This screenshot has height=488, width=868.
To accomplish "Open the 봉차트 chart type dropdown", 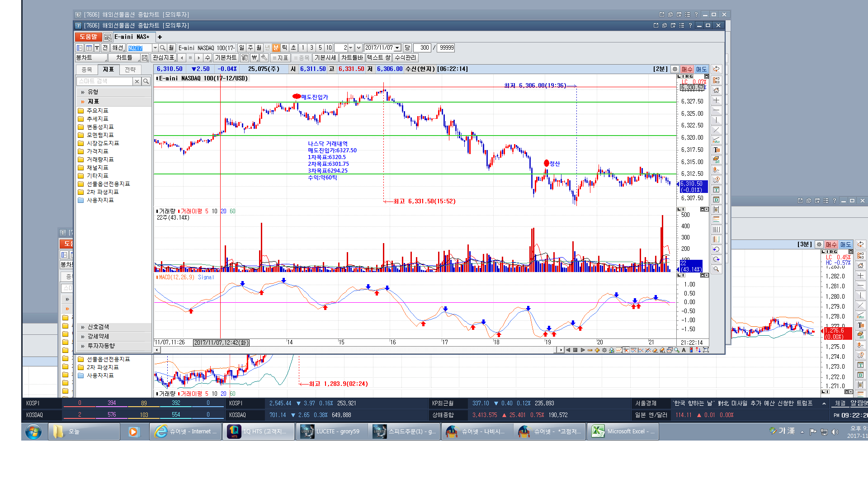I will coord(91,58).
